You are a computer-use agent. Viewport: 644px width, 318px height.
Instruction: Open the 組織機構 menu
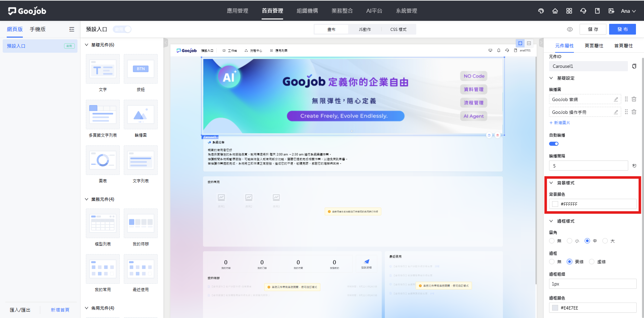[x=307, y=11]
